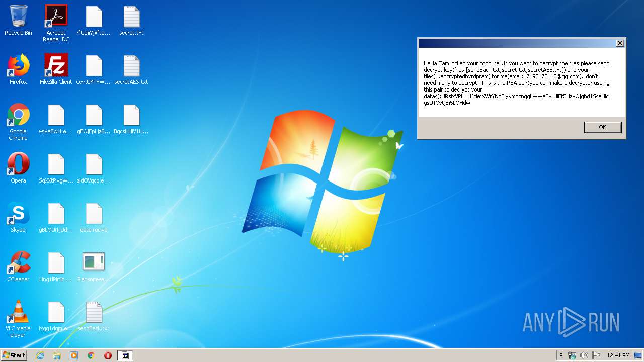Viewport: 644px width, 362px height.
Task: Open network status tray icon
Action: pyautogui.click(x=572, y=355)
